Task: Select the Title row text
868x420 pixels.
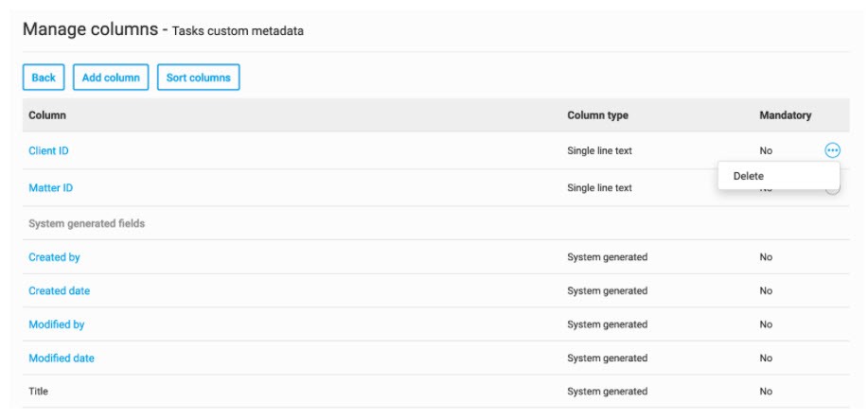Action: point(38,392)
